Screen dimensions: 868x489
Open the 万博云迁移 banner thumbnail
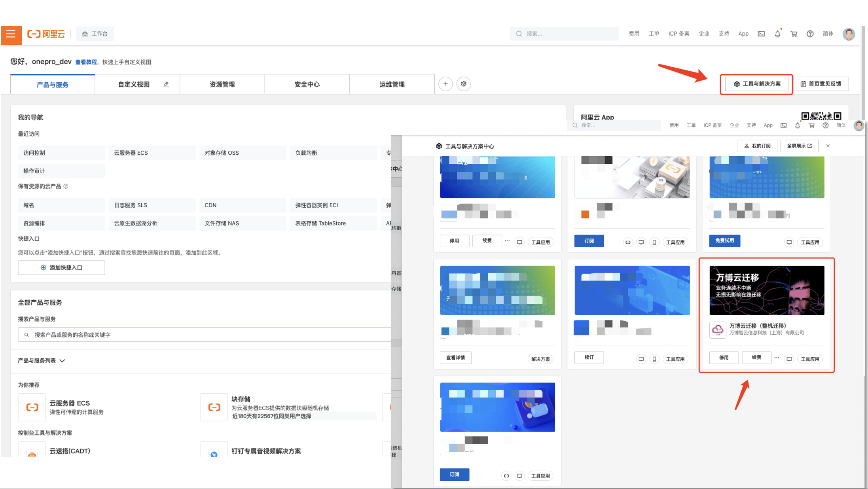(x=767, y=290)
